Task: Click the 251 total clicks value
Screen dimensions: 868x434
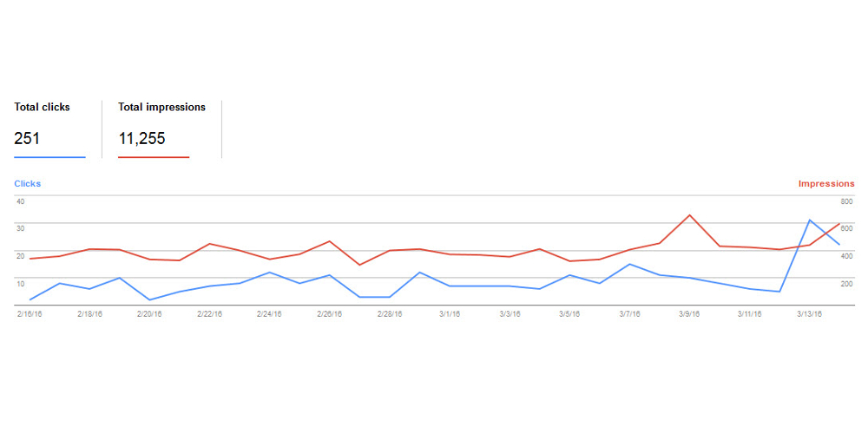Action: (27, 138)
